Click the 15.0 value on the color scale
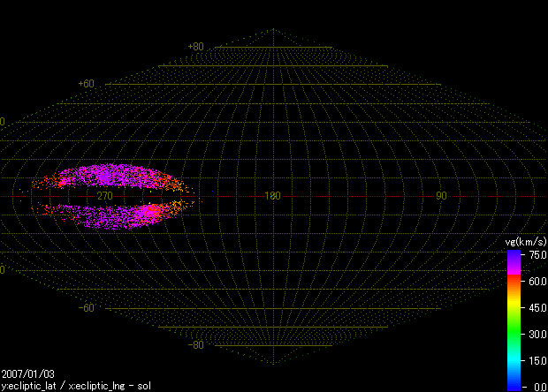This screenshot has height=392, width=548. pyautogui.click(x=537, y=360)
